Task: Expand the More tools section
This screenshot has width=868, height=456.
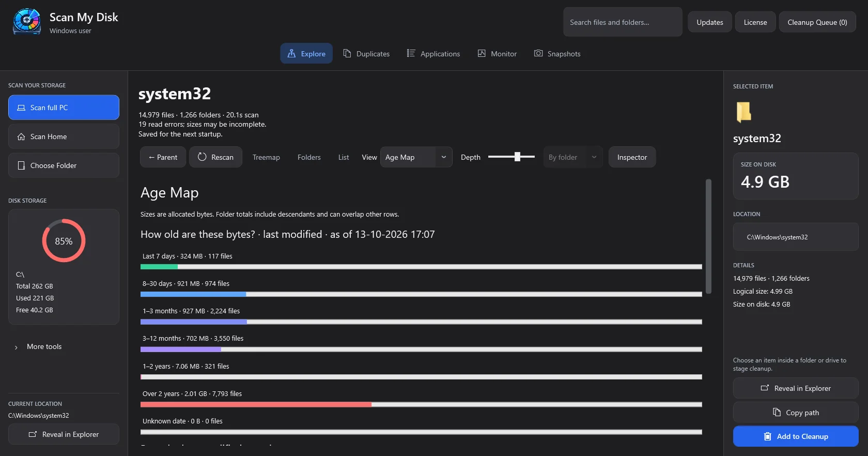Action: point(38,347)
